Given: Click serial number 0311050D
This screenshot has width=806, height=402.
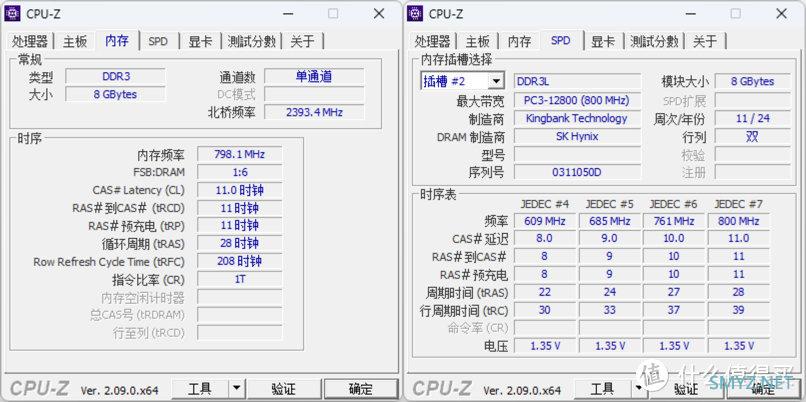Looking at the screenshot, I should click(578, 172).
